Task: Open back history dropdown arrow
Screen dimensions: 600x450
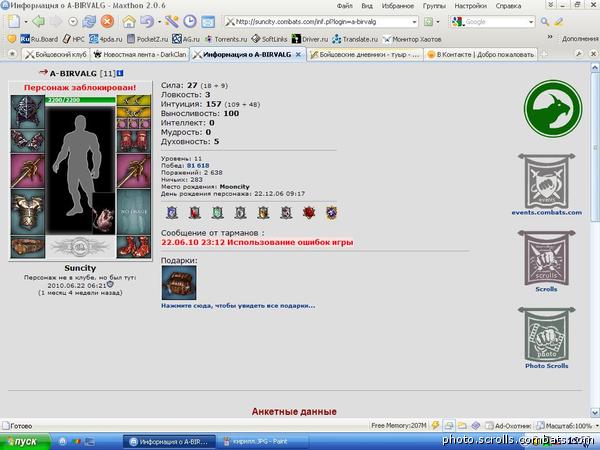Action: coord(73,22)
